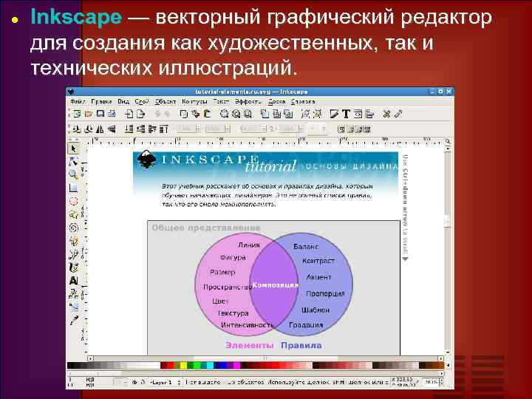
Task: Select the Pencil freehand tool
Action: point(73,241)
